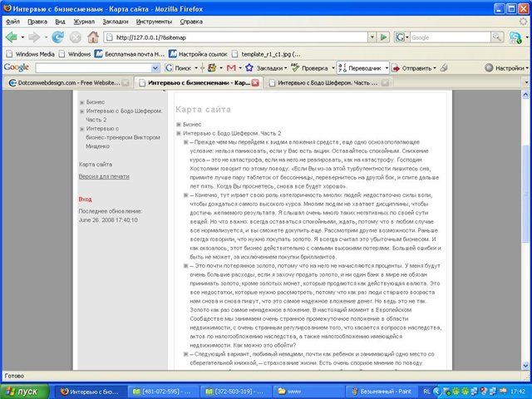Screen dimensions: 532x399
Task: Click the Переводчик translator button
Action: (360, 68)
